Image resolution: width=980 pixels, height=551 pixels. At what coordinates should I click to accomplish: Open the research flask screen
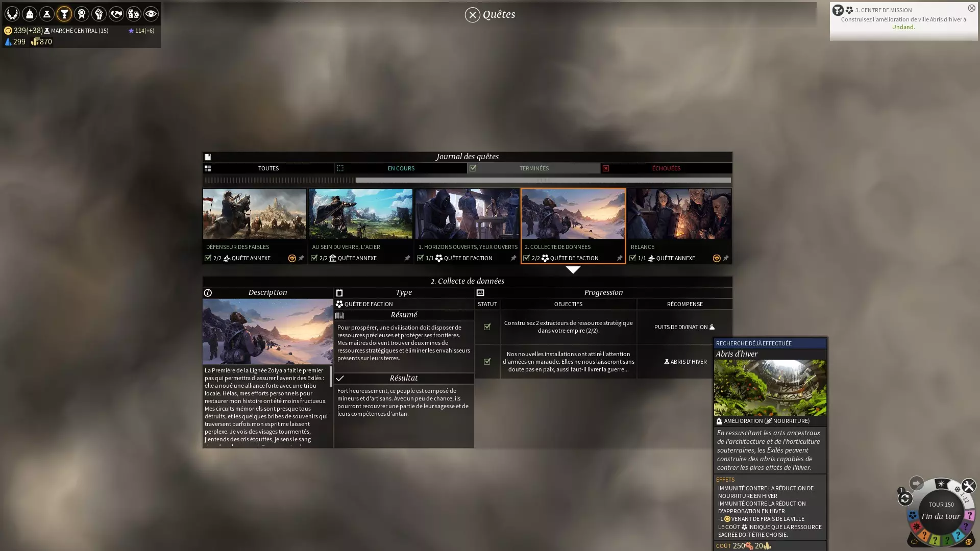(47, 14)
